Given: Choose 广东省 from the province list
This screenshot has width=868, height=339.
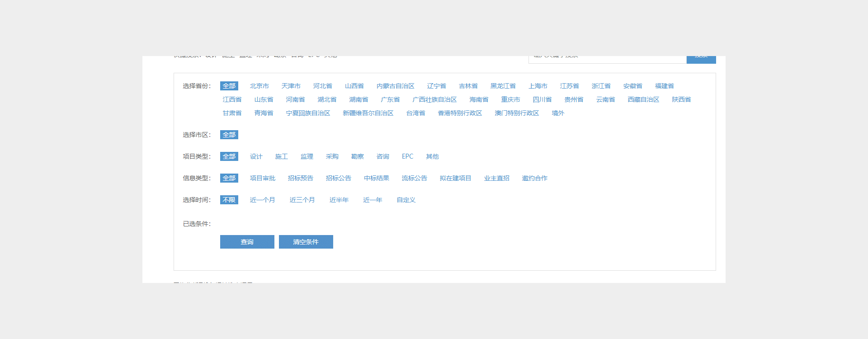Looking at the screenshot, I should tap(390, 99).
